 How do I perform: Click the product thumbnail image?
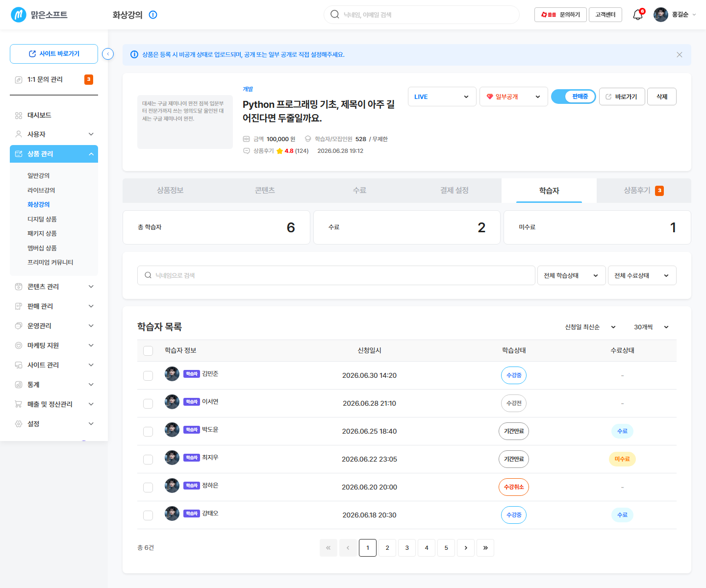(185, 122)
